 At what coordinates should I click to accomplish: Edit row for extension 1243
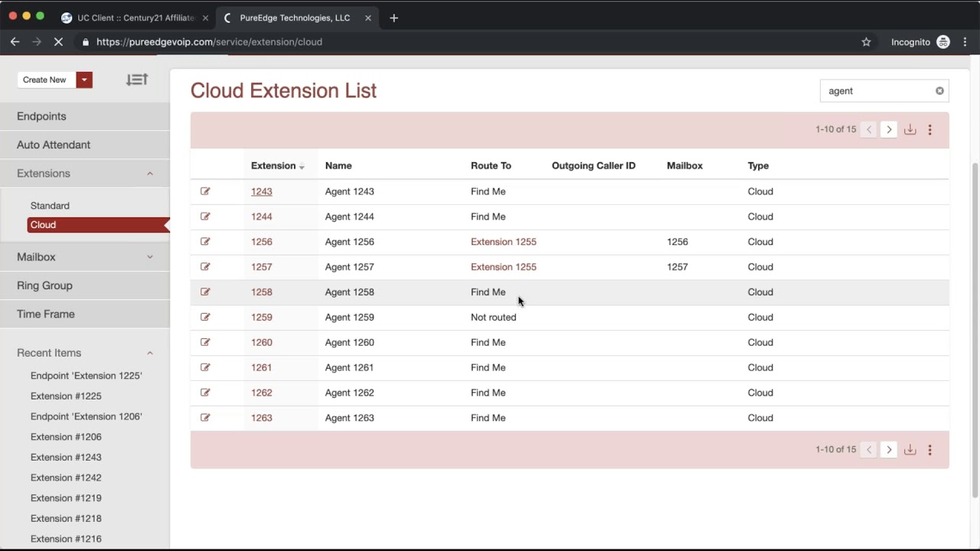205,191
